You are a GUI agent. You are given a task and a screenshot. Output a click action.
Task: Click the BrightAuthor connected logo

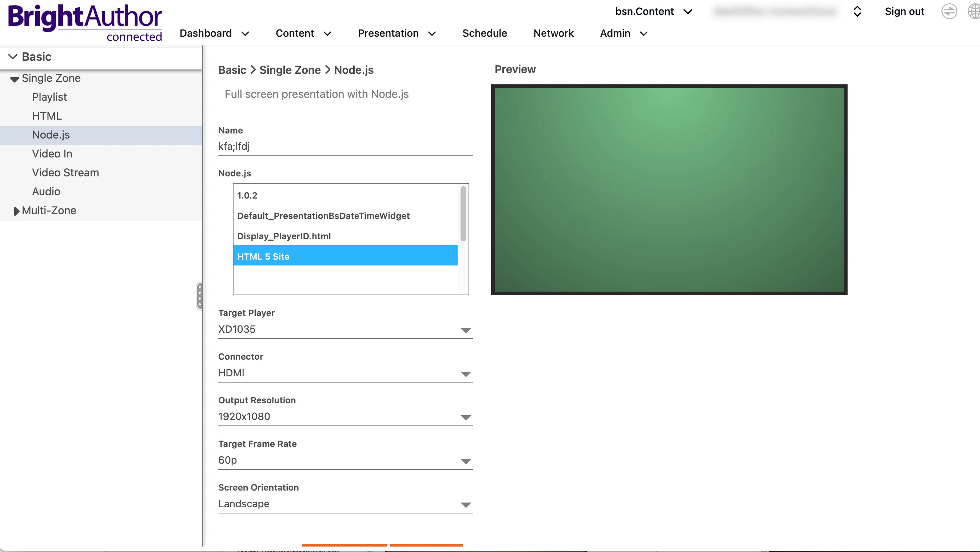pyautogui.click(x=85, y=23)
